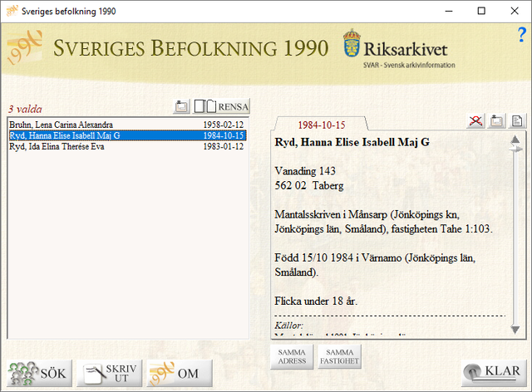Screen dimensions: 532x392
Task: Finish with the KLAR button
Action: 494,374
